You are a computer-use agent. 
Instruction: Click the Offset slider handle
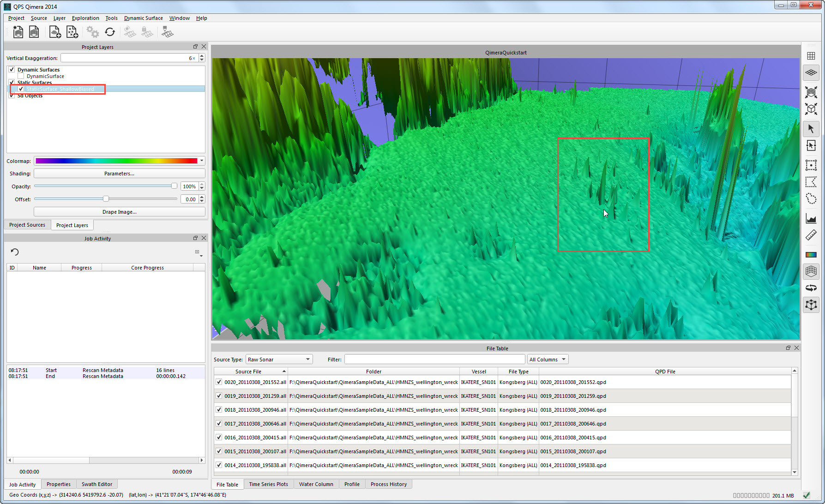click(x=106, y=199)
